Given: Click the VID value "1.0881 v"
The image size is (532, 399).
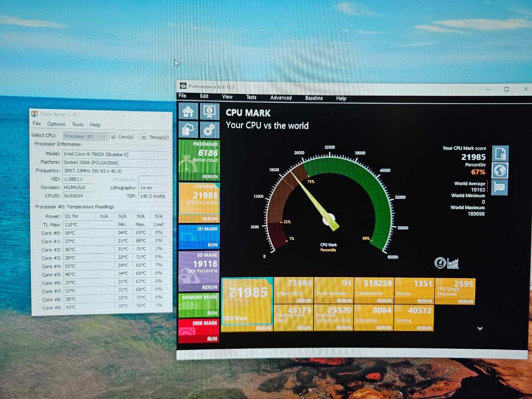Looking at the screenshot, I should point(78,179).
